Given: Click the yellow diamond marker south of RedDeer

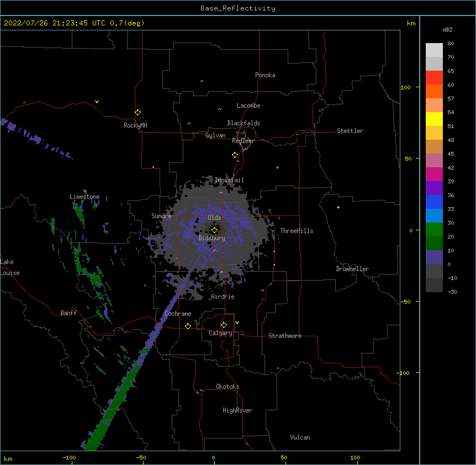Looking at the screenshot, I should click(235, 155).
